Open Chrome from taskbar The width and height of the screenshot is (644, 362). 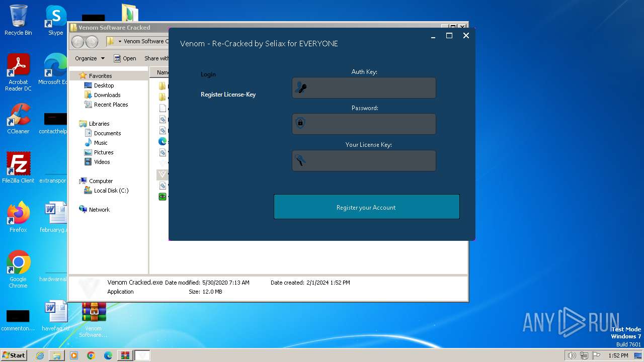point(91,355)
